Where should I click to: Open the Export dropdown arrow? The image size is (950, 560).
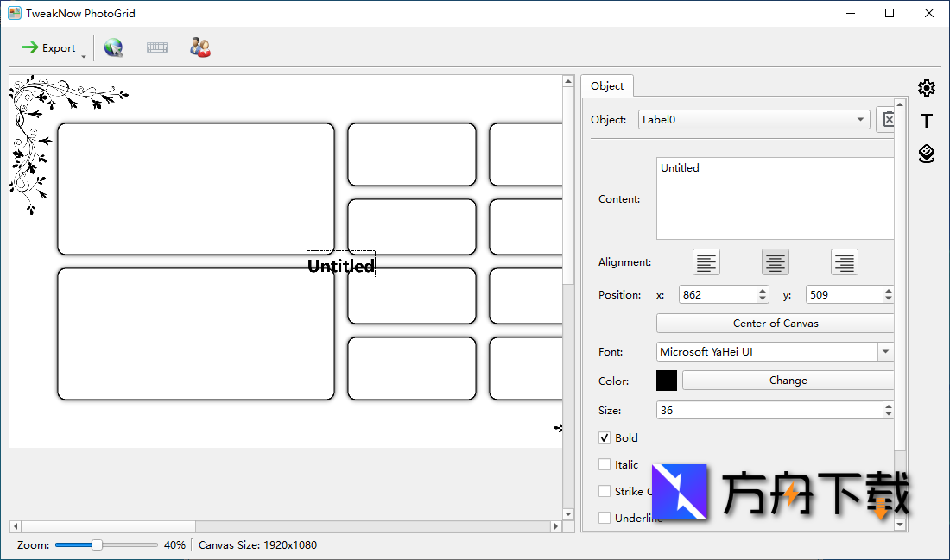pyautogui.click(x=84, y=55)
